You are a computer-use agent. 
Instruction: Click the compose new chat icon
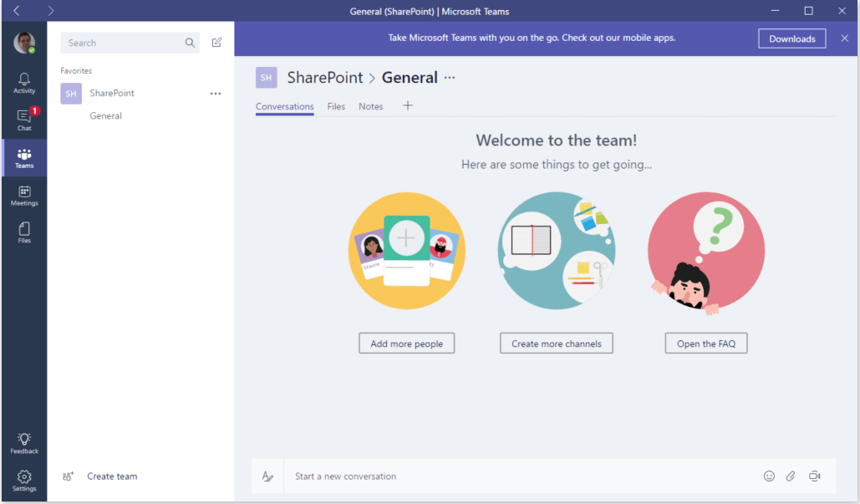pos(216,43)
